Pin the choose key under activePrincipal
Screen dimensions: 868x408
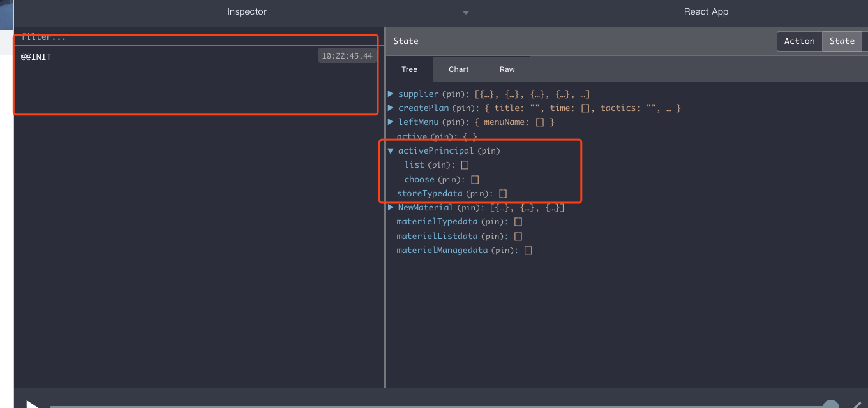click(451, 180)
